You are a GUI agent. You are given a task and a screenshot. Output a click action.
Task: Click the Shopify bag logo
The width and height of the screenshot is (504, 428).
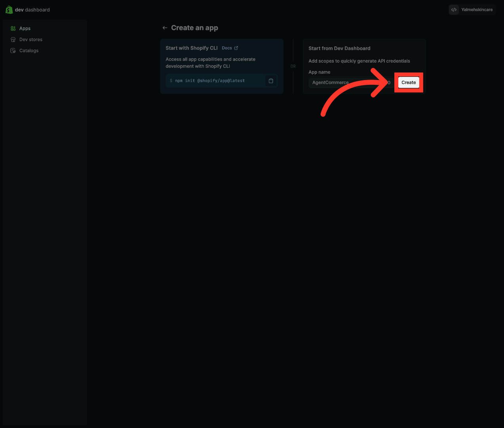(9, 10)
